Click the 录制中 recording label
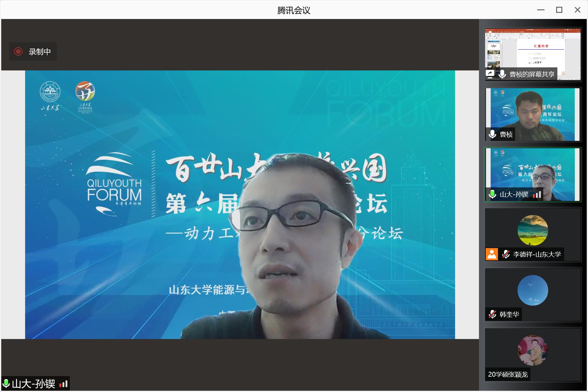 pos(40,52)
